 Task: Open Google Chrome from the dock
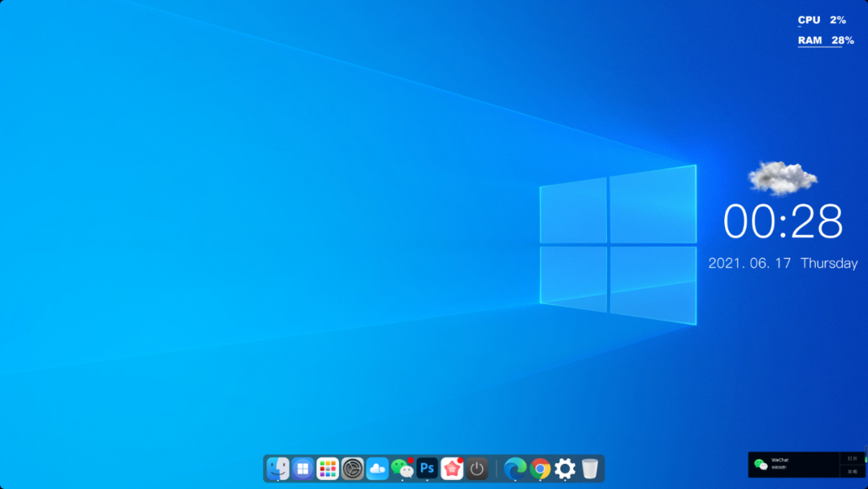tap(540, 468)
